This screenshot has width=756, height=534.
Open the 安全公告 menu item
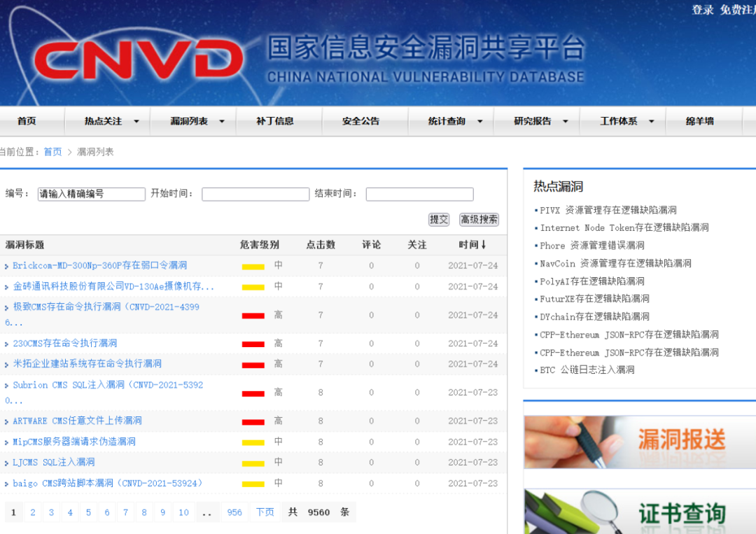coord(360,121)
